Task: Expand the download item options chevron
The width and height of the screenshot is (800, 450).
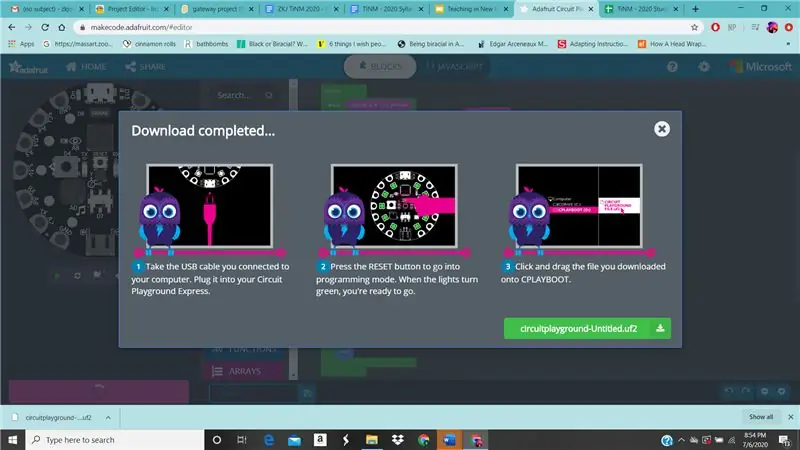Action: click(108, 417)
